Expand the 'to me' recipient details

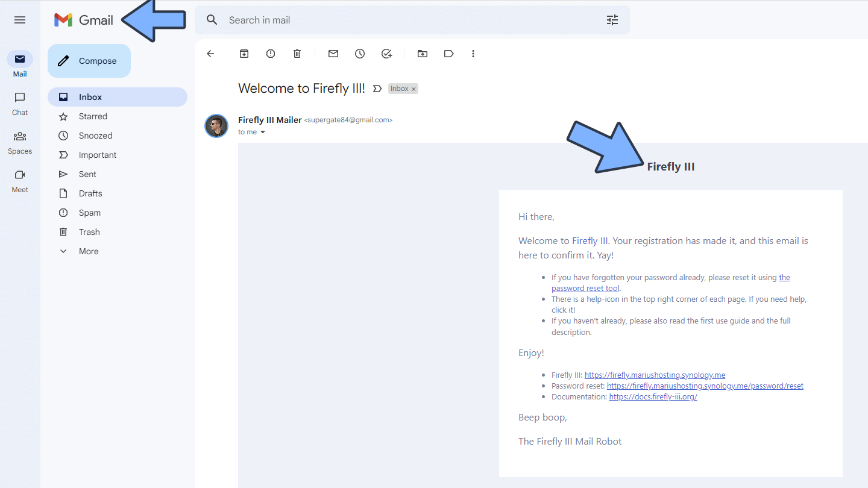[x=263, y=132]
